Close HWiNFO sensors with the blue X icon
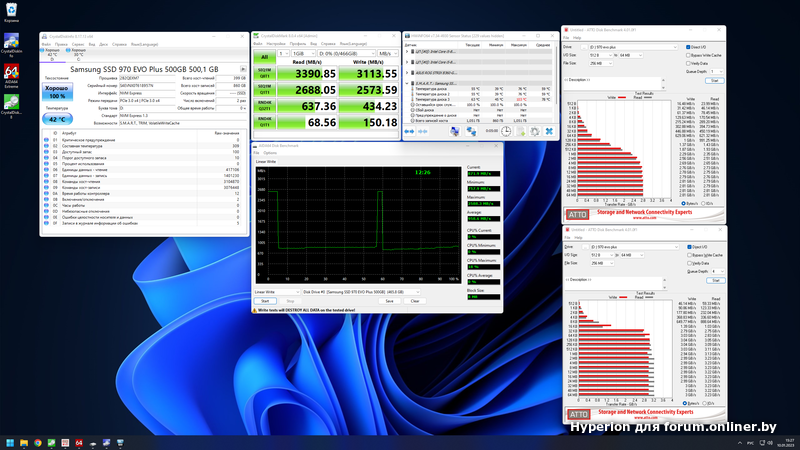This screenshot has width=800, height=450. [x=548, y=131]
